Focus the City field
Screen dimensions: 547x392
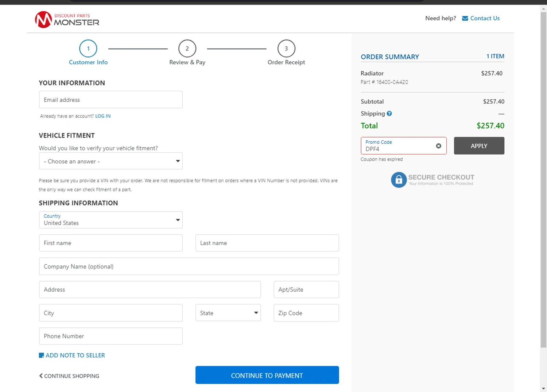tap(110, 313)
